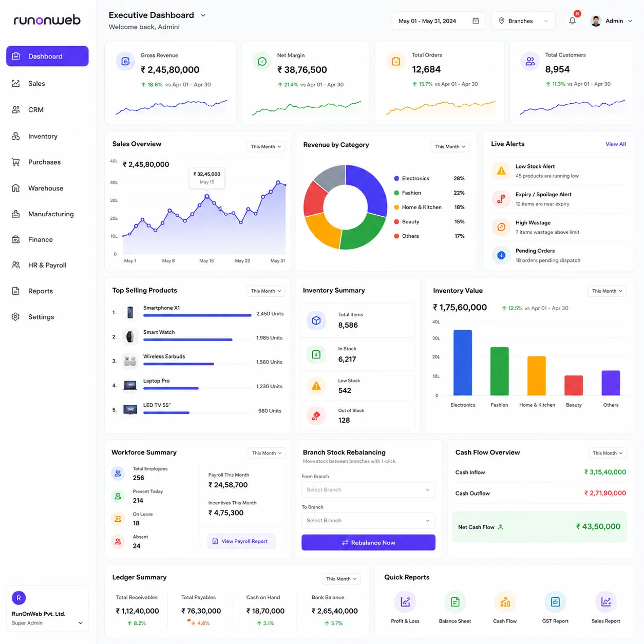Open HR & Payroll in the sidebar
The width and height of the screenshot is (644, 644).
[x=47, y=265]
